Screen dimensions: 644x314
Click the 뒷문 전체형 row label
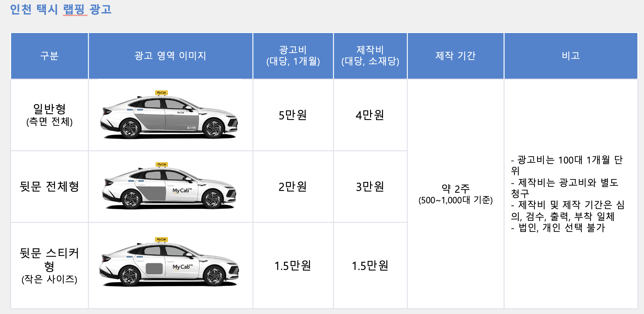click(49, 187)
